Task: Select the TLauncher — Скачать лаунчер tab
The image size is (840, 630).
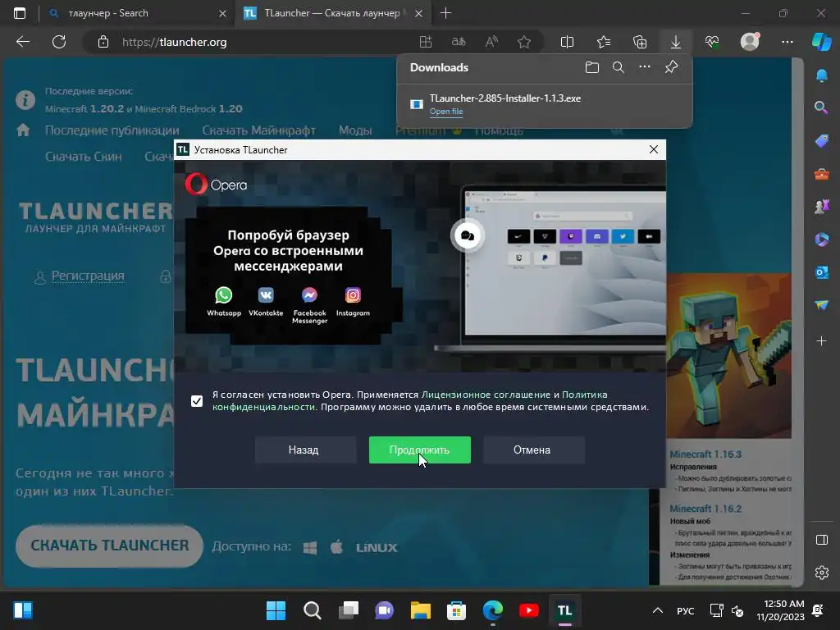Action: pos(332,13)
